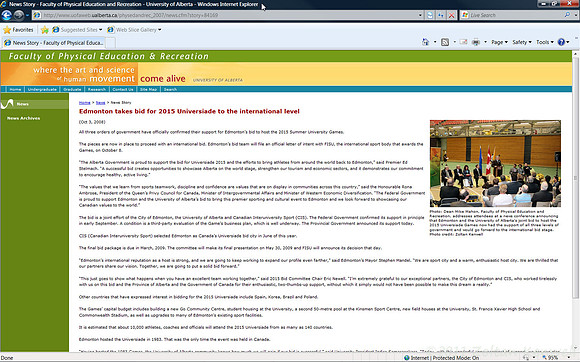The height and width of the screenshot is (362, 580).
Task: Open the recent pages dropdown beside Forward
Action: (x=27, y=15)
